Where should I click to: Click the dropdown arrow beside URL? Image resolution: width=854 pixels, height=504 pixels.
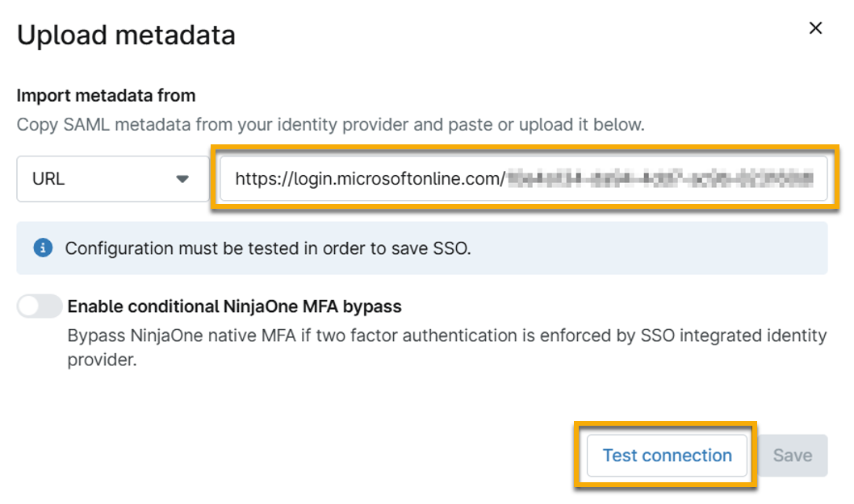(x=184, y=178)
